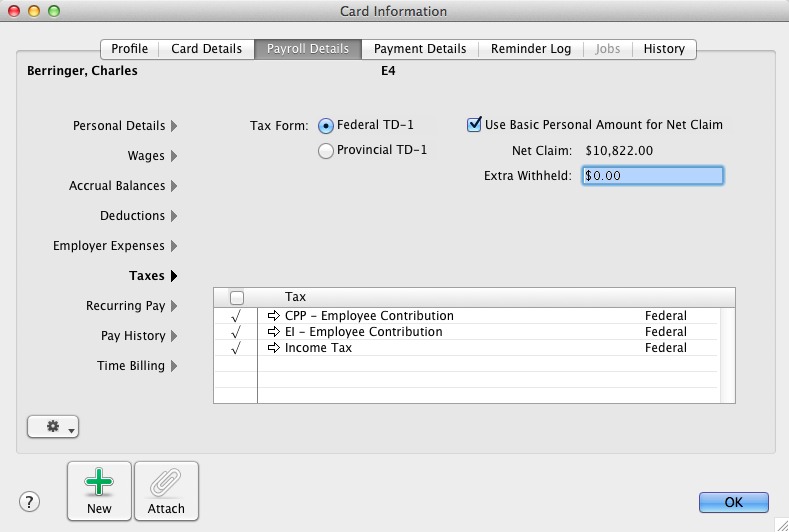Image resolution: width=789 pixels, height=532 pixels.
Task: Toggle the CPP – Employee Contribution checkmark
Action: coord(236,316)
